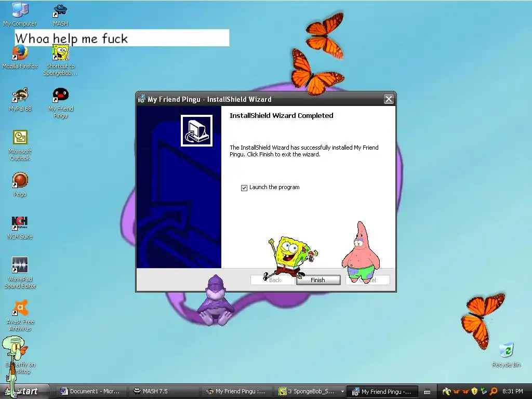Click the Patrick Star desktop character
Viewport: 532px width, 399px height.
[361, 253]
